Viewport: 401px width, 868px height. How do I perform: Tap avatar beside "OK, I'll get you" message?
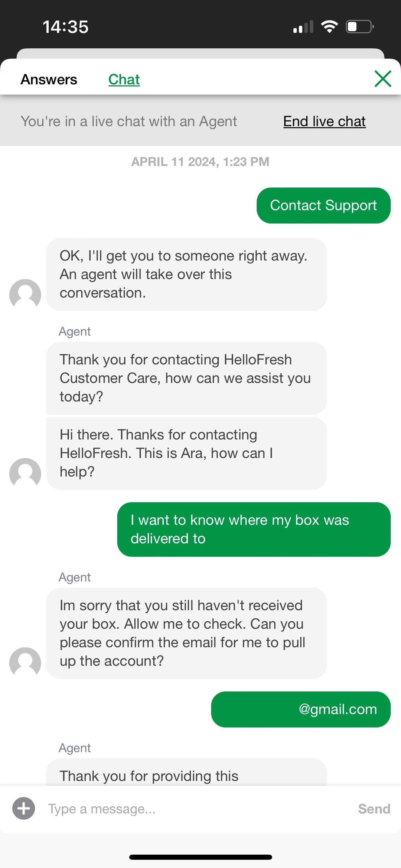(25, 294)
